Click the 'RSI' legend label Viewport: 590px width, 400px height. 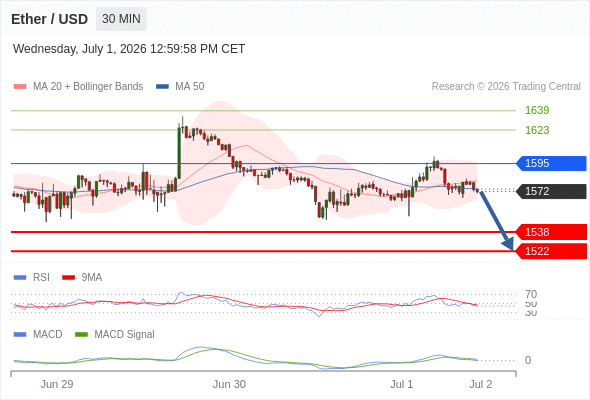click(x=41, y=278)
